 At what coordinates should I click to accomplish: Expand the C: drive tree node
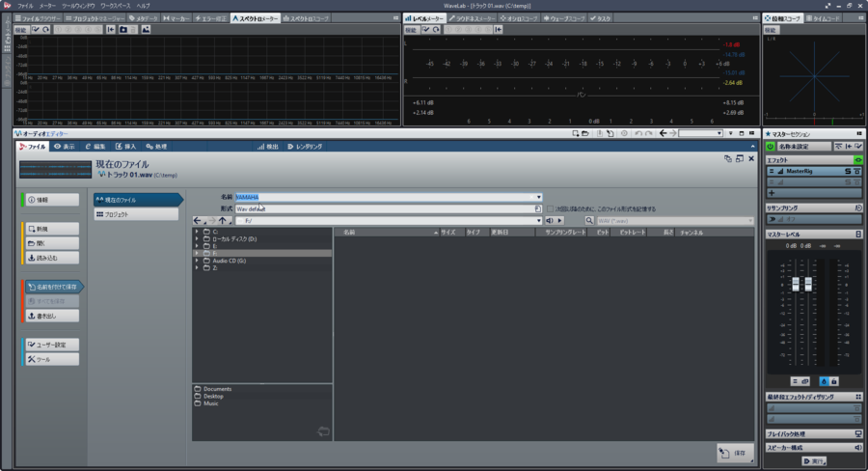pyautogui.click(x=197, y=232)
